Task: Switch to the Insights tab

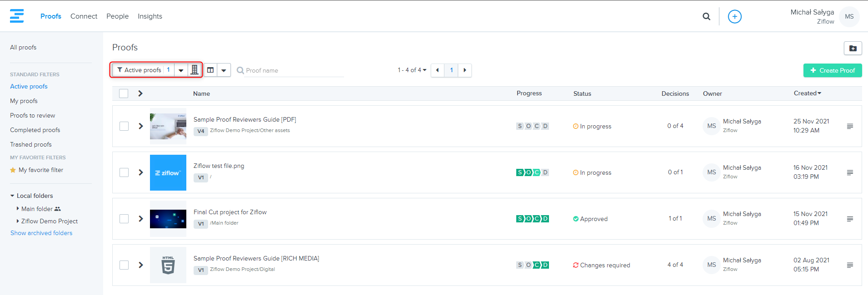Action: [x=150, y=16]
